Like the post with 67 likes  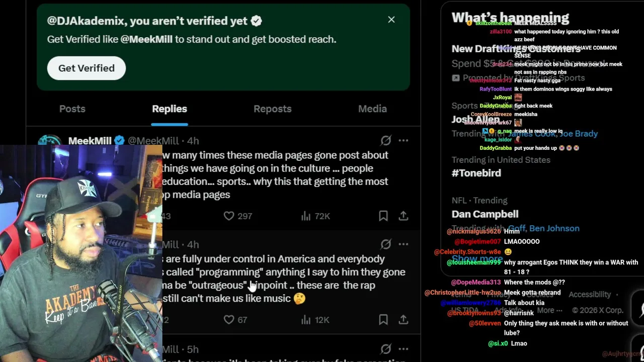click(235, 319)
